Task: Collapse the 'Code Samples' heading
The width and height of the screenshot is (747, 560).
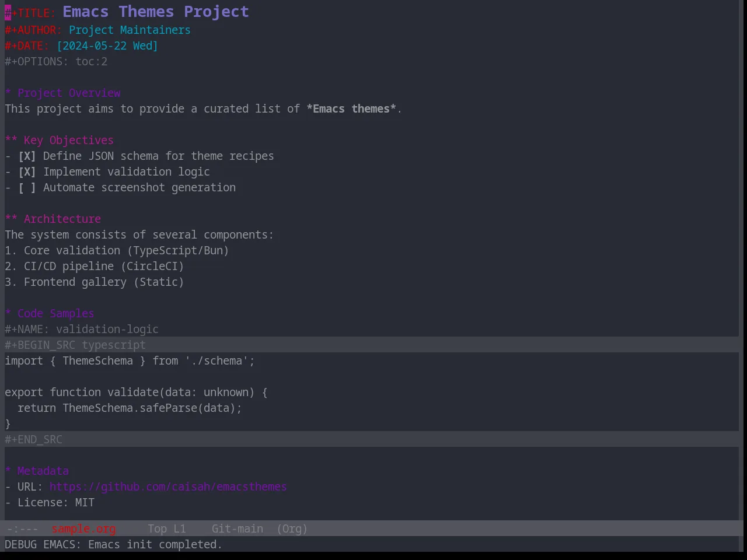Action: 50,314
